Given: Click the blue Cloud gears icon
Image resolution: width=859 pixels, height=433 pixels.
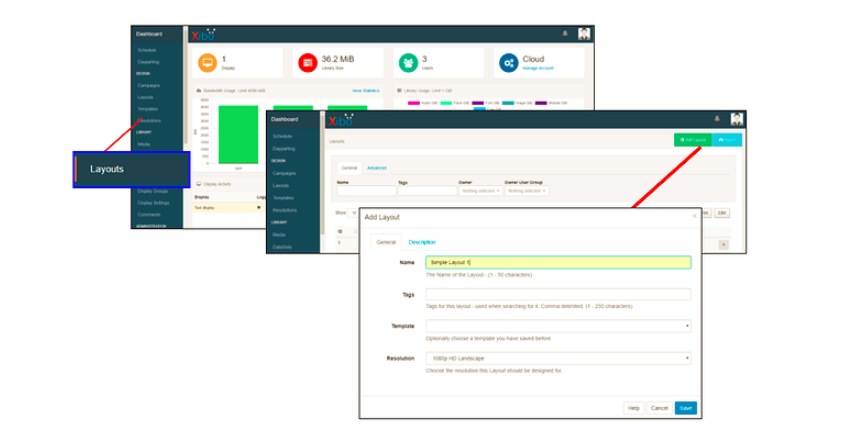Looking at the screenshot, I should pos(508,63).
